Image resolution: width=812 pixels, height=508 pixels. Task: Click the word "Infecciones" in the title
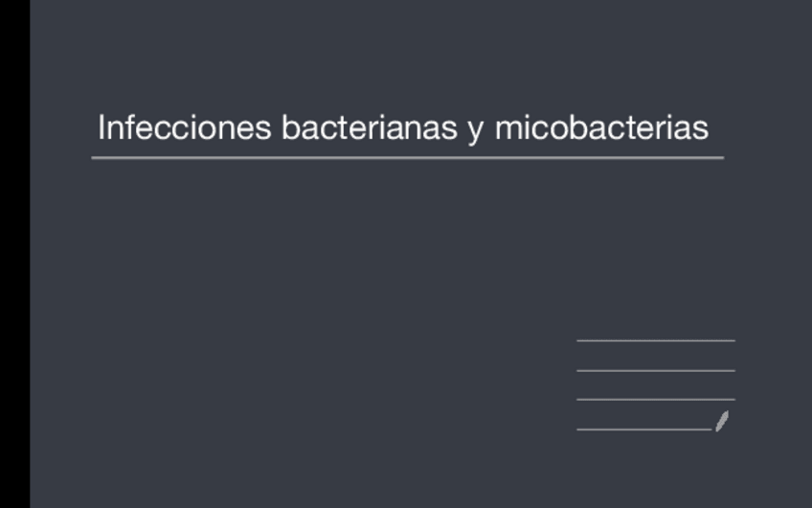(184, 127)
